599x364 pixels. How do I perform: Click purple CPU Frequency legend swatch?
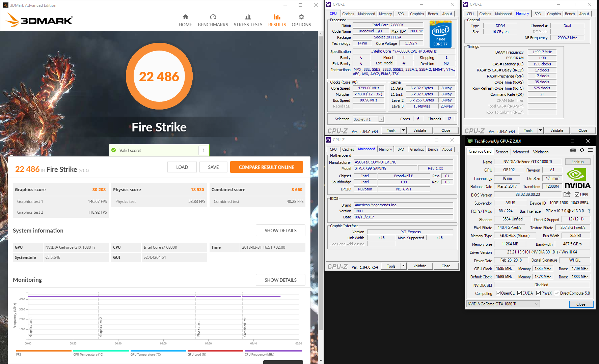pyautogui.click(x=273, y=351)
